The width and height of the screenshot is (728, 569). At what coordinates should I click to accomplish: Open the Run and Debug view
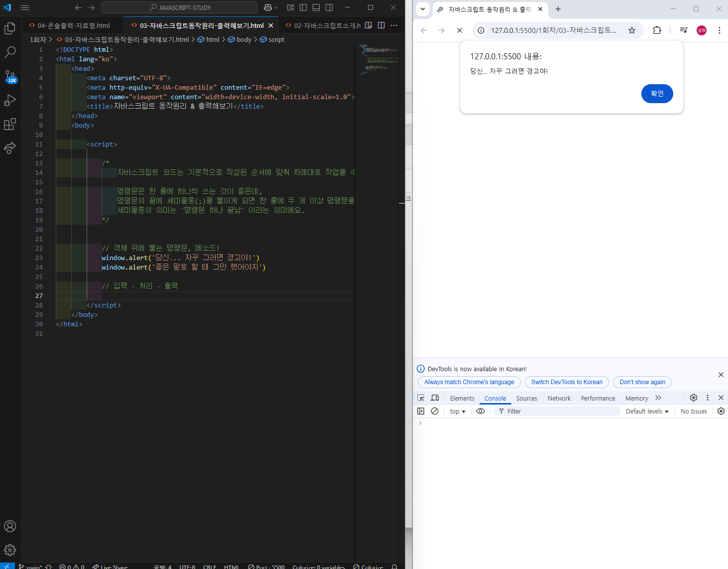coord(10,100)
